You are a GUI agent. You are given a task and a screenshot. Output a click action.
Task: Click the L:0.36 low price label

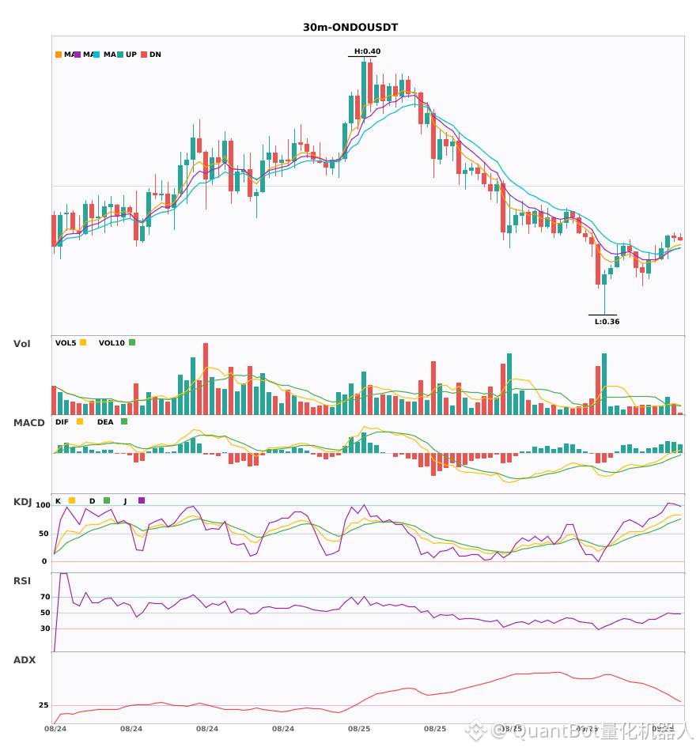607,322
